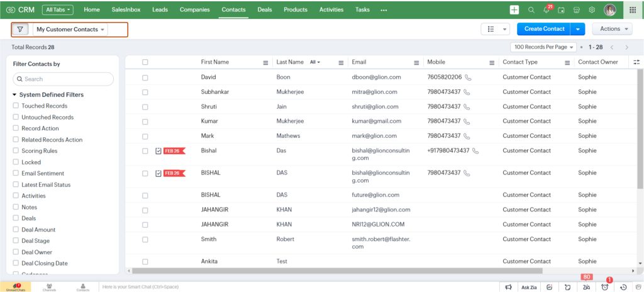The width and height of the screenshot is (644, 292).
Task: Open the 100 Records Per Page dropdown
Action: coord(543,47)
